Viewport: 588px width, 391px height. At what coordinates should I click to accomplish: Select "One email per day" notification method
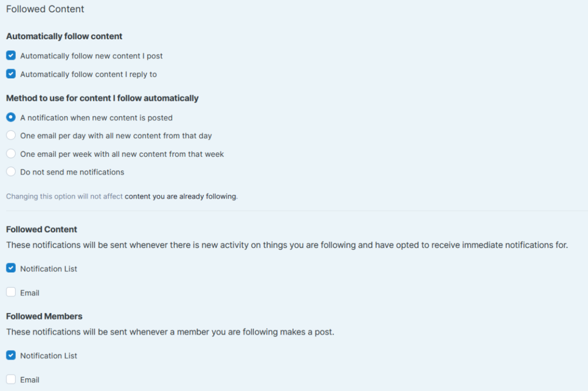tap(11, 135)
